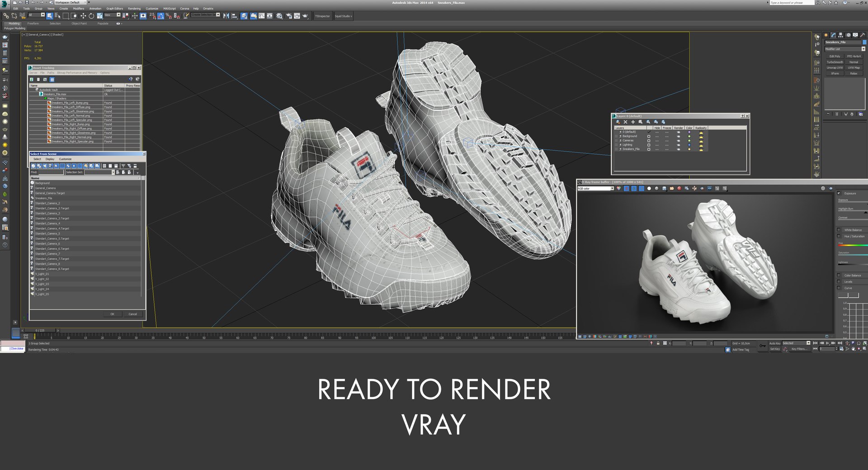
Task: Open Display menu in Select From Scene
Action: [x=50, y=159]
